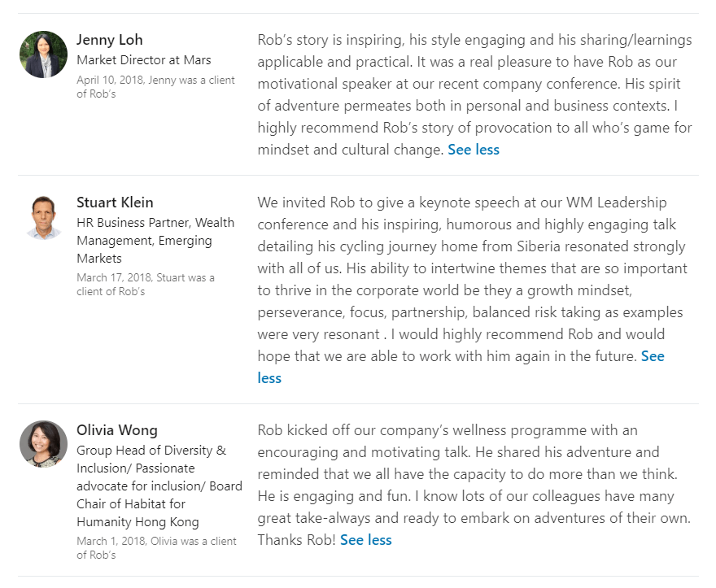Viewport: 716px width, 588px height.
Task: Click the 'March 17, 2018' relationship note
Action: click(x=145, y=284)
